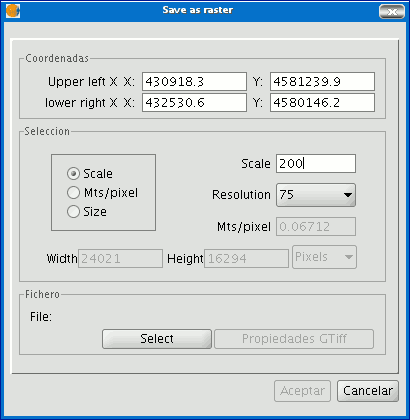410x420 pixels.
Task: Open the Resolution dropdown showing 75
Action: tap(316, 195)
